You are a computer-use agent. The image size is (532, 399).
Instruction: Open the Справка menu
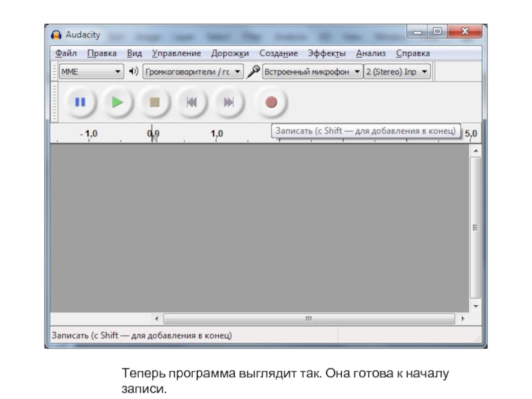[x=412, y=53]
